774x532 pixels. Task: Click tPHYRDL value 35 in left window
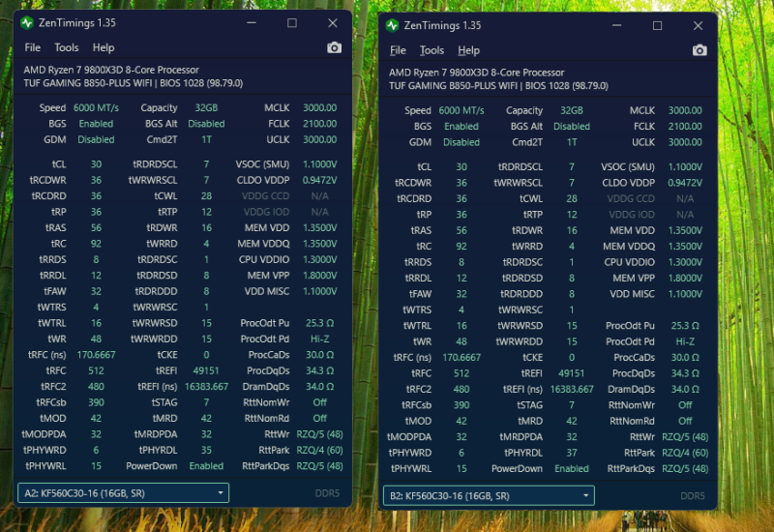(206, 450)
